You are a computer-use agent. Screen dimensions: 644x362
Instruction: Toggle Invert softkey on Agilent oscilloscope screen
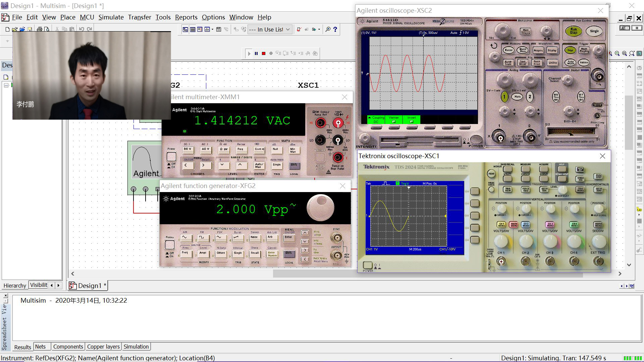pyautogui.click(x=412, y=120)
